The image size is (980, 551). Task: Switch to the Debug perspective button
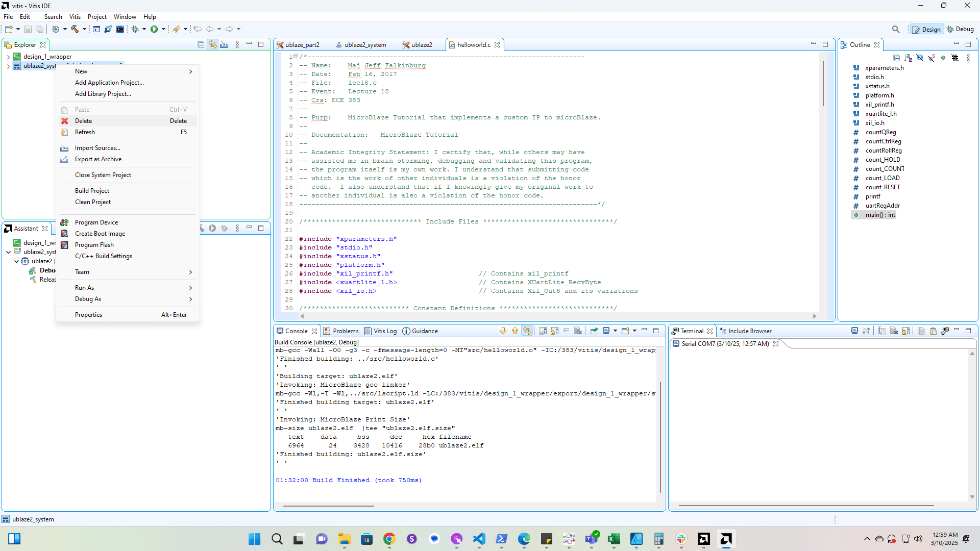(960, 29)
